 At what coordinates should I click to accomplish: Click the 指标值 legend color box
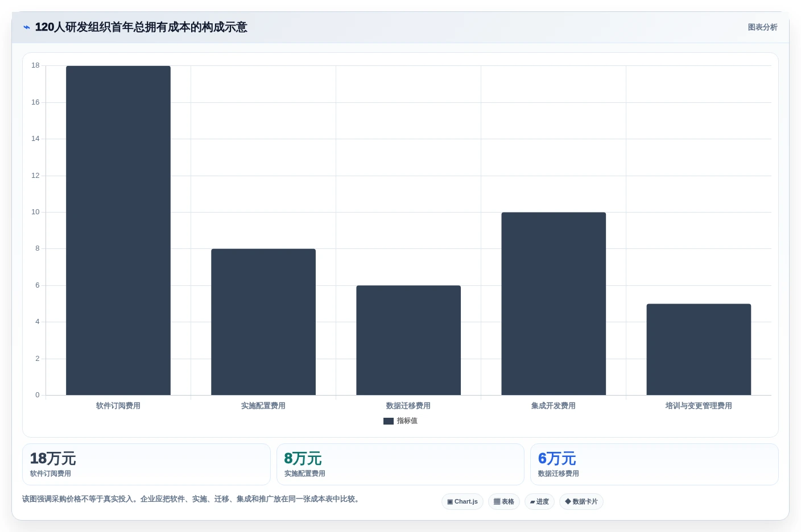tap(389, 421)
